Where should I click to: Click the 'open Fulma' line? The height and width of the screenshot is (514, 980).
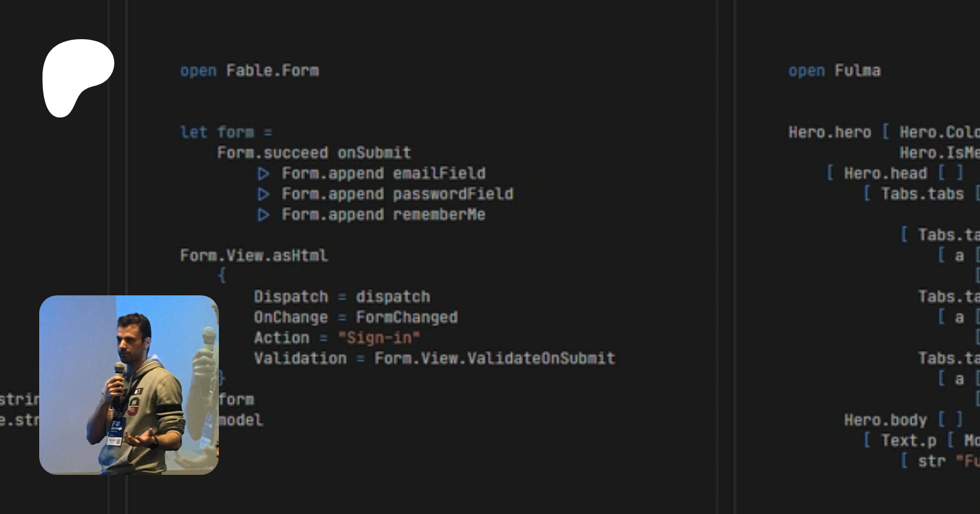(834, 71)
